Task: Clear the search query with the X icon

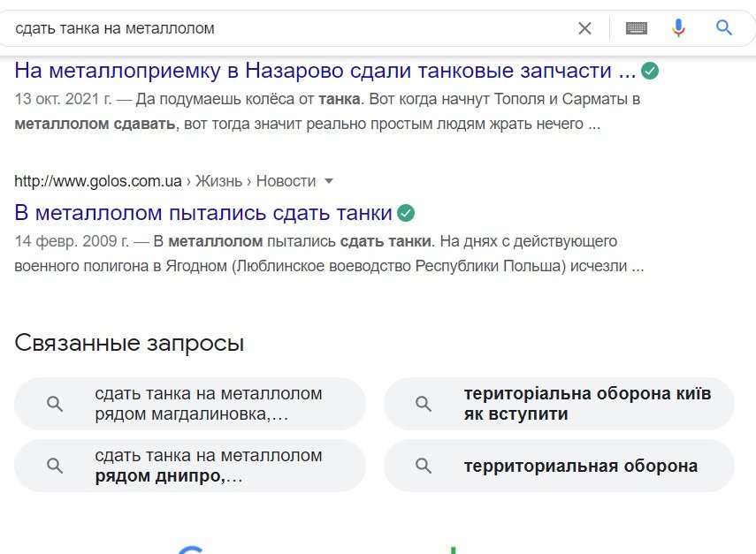Action: click(x=584, y=28)
